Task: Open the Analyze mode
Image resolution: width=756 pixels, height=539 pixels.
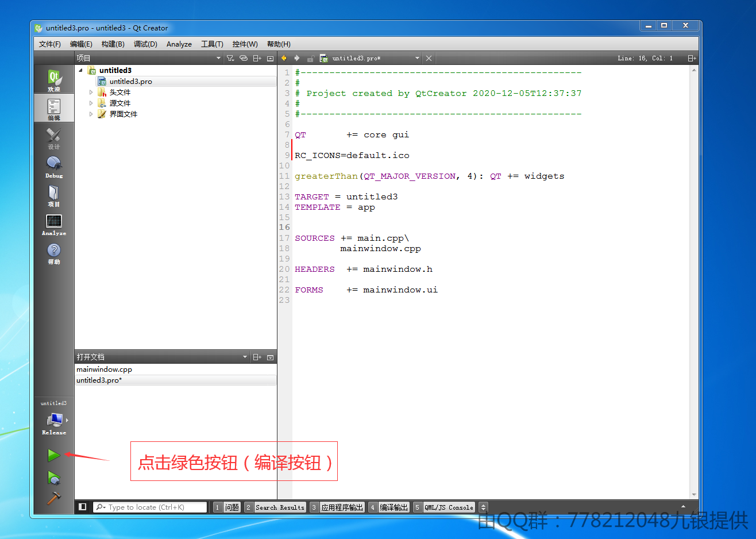Action: 54,224
